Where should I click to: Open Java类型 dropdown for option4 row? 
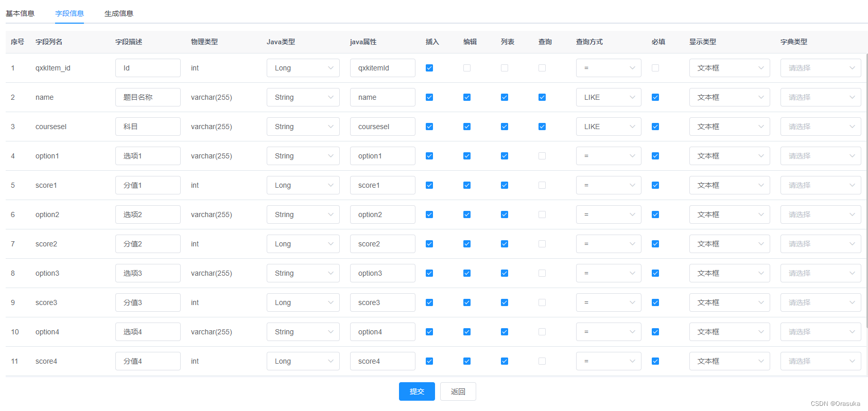point(303,332)
